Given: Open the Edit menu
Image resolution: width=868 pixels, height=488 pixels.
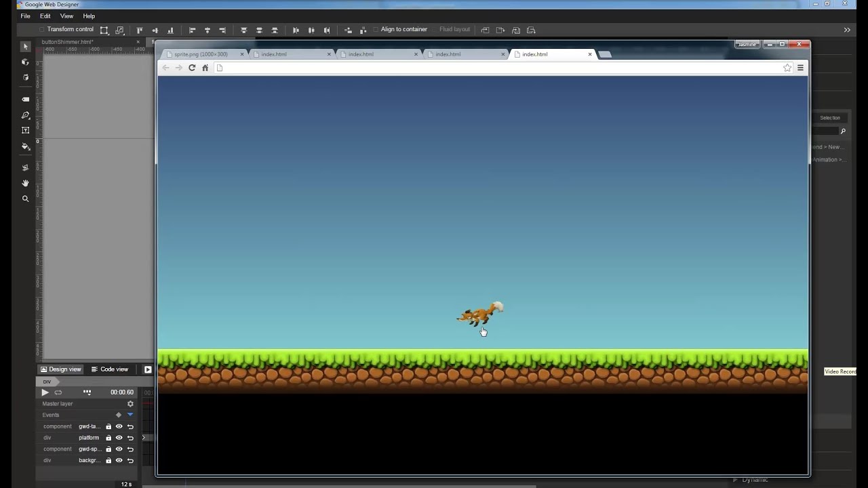Looking at the screenshot, I should coord(45,16).
